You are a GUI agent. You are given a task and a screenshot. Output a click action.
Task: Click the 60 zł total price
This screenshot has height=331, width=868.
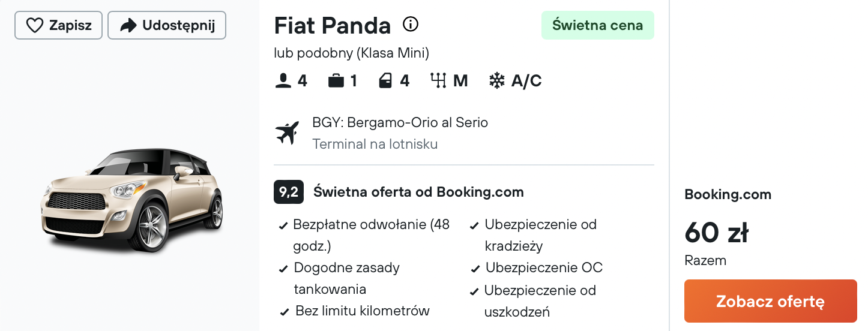(x=716, y=233)
